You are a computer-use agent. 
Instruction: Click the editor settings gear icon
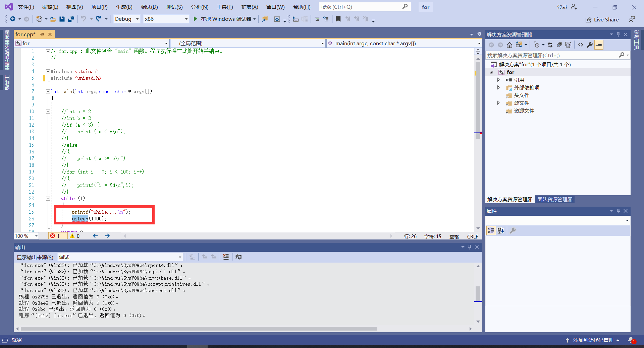click(479, 34)
